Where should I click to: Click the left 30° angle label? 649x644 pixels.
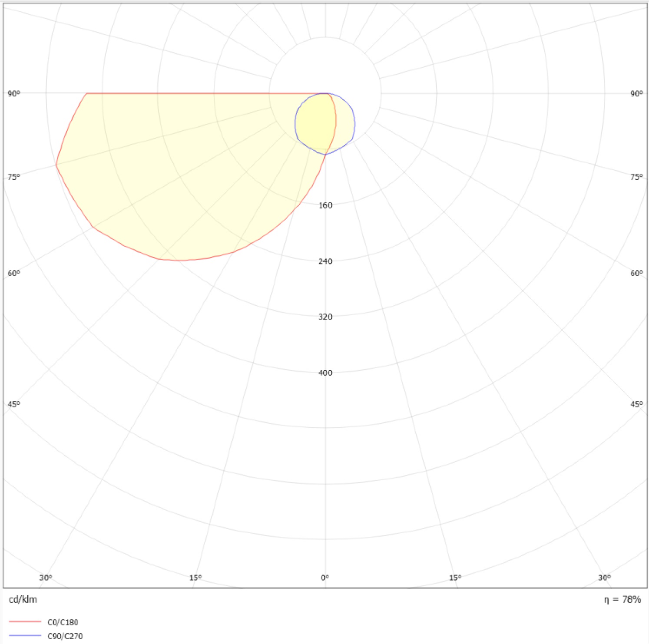tap(46, 578)
